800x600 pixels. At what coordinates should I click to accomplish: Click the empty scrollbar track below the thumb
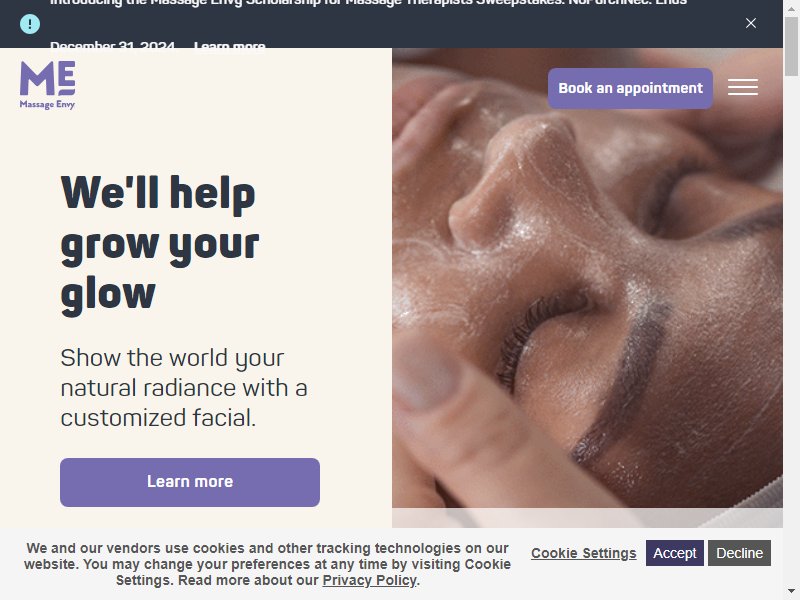(791, 327)
